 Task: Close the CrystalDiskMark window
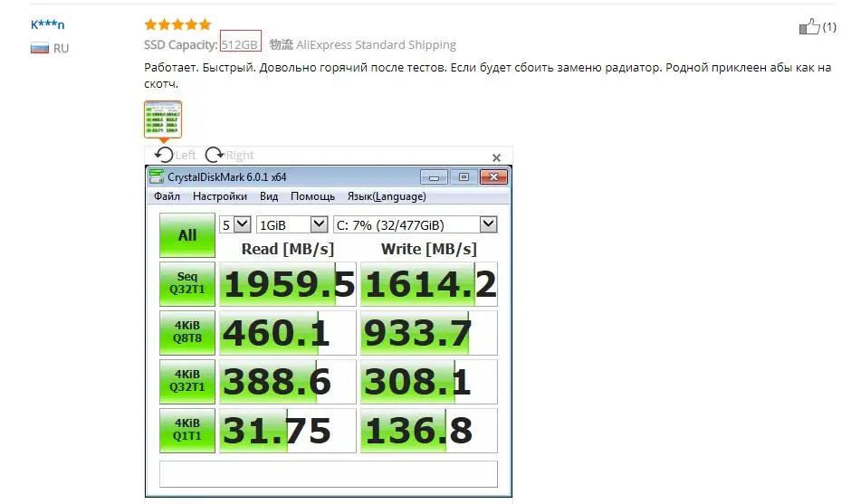494,176
